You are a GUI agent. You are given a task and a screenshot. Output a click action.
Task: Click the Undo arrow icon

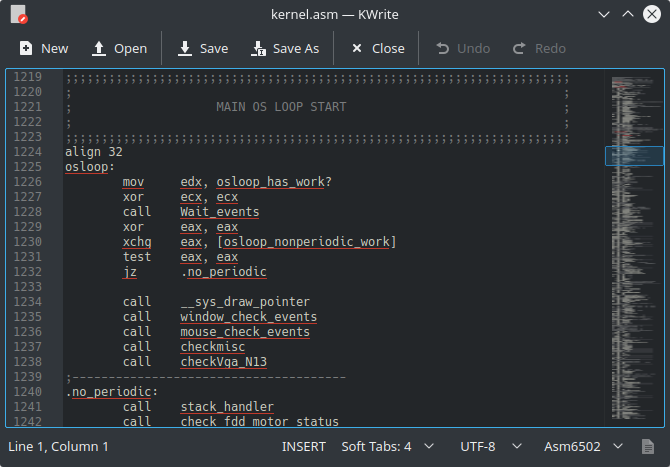tap(442, 48)
